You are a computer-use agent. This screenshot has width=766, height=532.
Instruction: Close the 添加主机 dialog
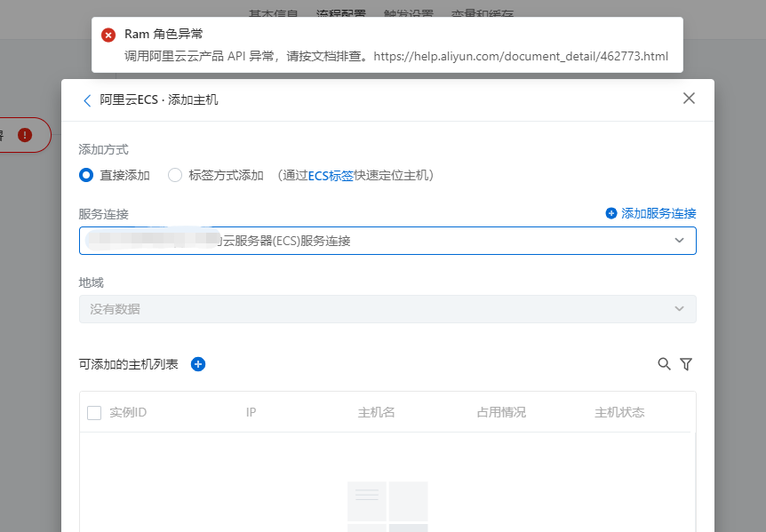689,98
